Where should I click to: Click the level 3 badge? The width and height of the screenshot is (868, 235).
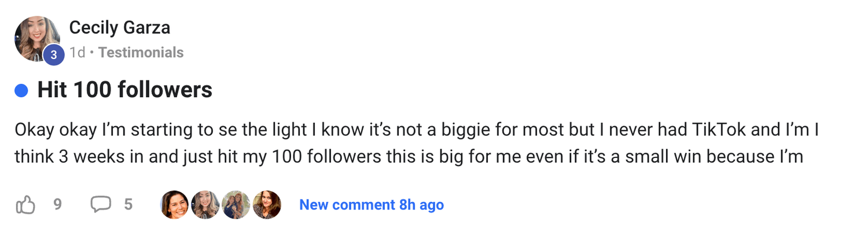click(x=53, y=56)
